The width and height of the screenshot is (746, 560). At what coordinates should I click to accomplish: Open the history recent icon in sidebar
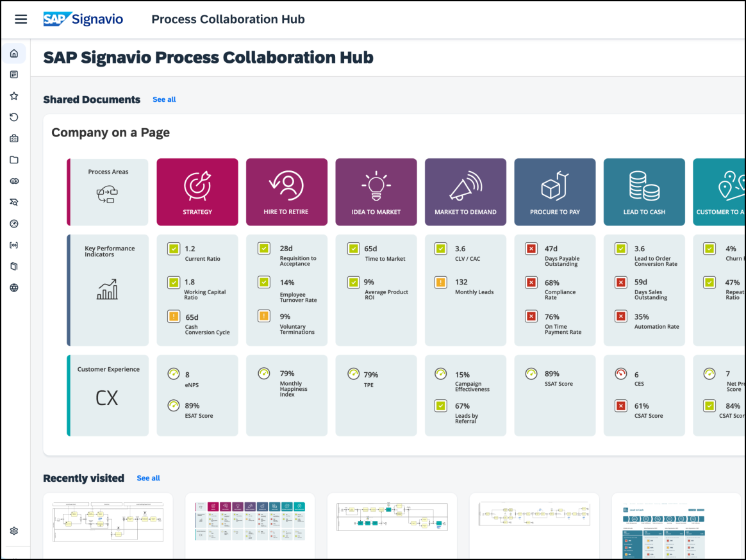pyautogui.click(x=14, y=117)
